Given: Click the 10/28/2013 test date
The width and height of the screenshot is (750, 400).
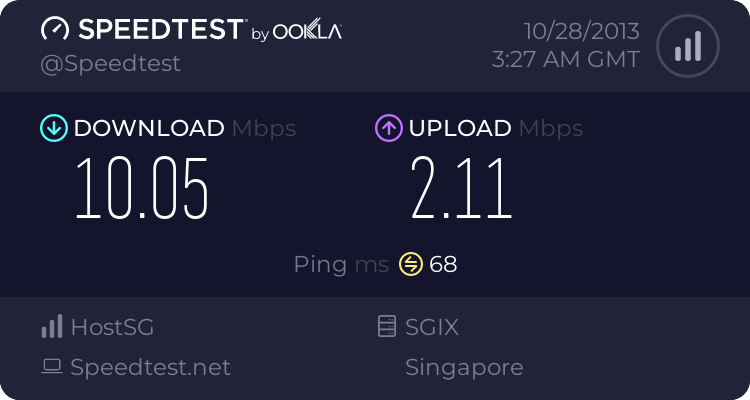Looking at the screenshot, I should point(582,32).
